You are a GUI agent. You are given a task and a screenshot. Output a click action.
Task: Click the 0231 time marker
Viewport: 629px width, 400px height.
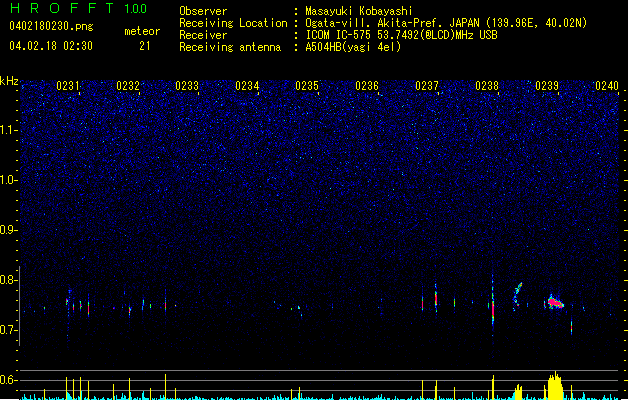(68, 86)
